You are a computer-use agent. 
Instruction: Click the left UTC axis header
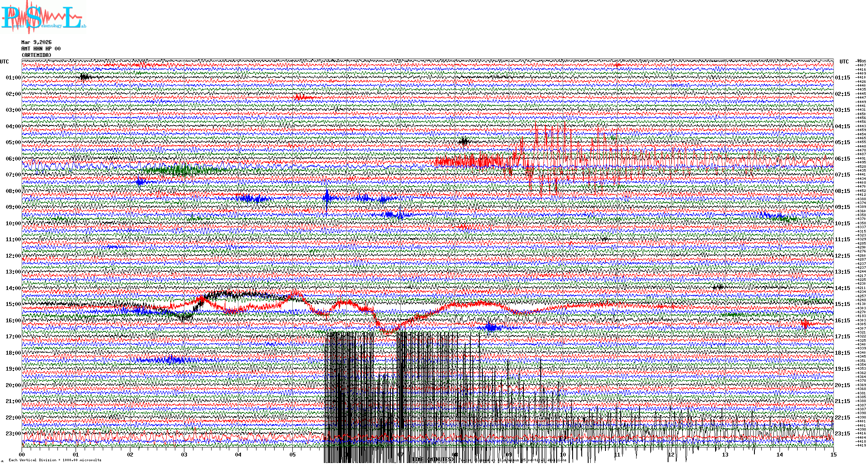(4, 62)
